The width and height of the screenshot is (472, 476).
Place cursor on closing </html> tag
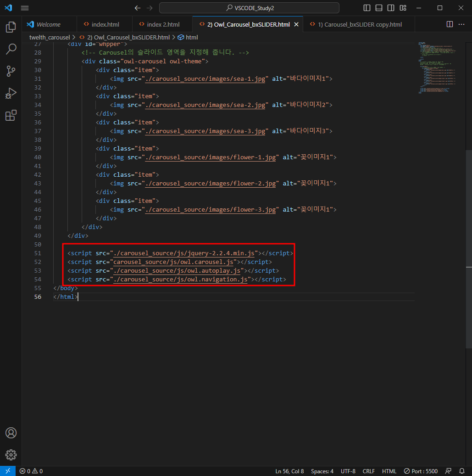pyautogui.click(x=66, y=297)
